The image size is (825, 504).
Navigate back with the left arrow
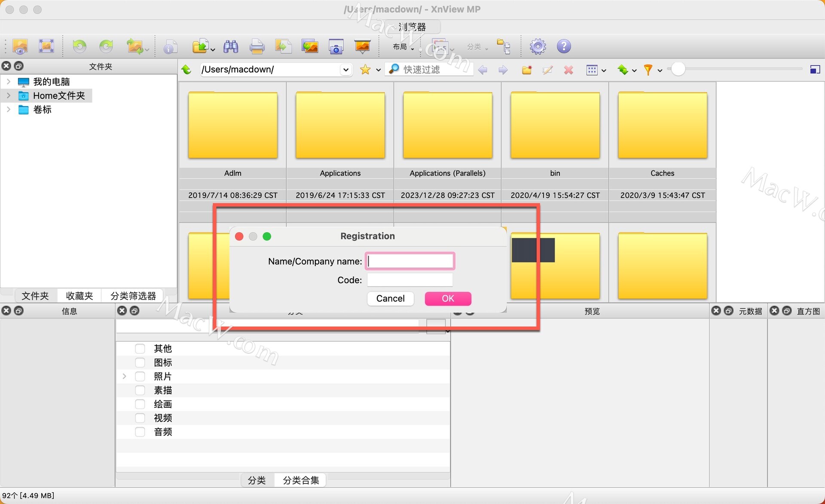483,70
